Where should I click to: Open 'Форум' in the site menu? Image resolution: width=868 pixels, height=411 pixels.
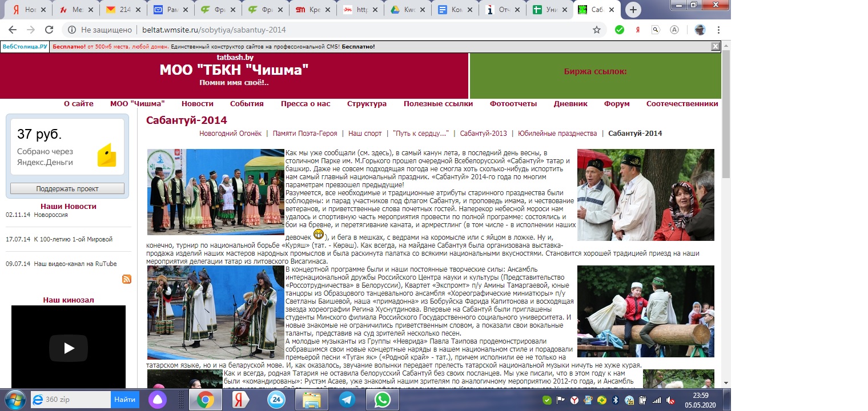point(617,104)
